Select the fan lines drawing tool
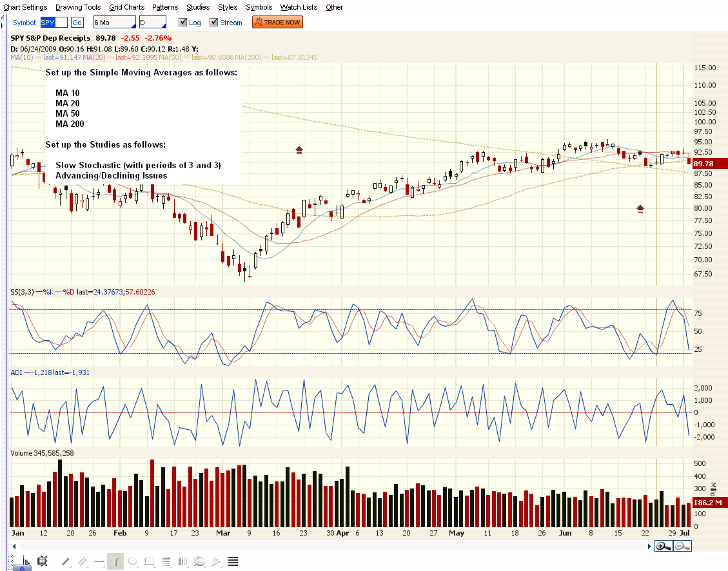728x571 pixels. click(x=216, y=562)
